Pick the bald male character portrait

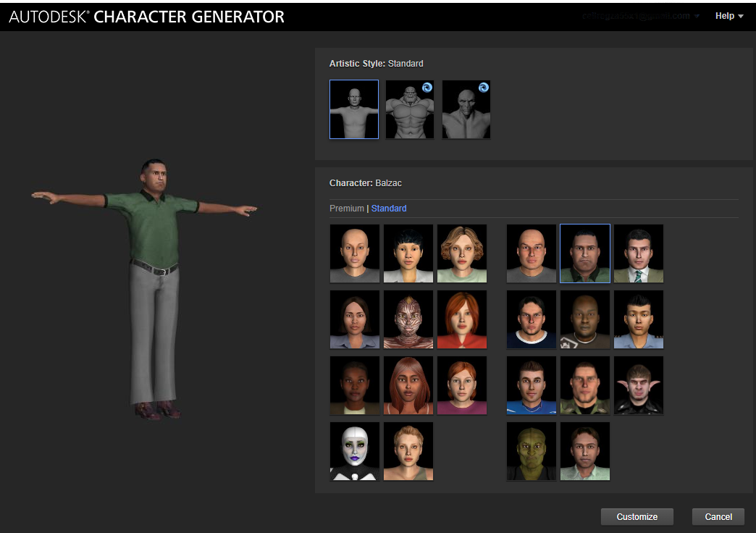pos(532,253)
